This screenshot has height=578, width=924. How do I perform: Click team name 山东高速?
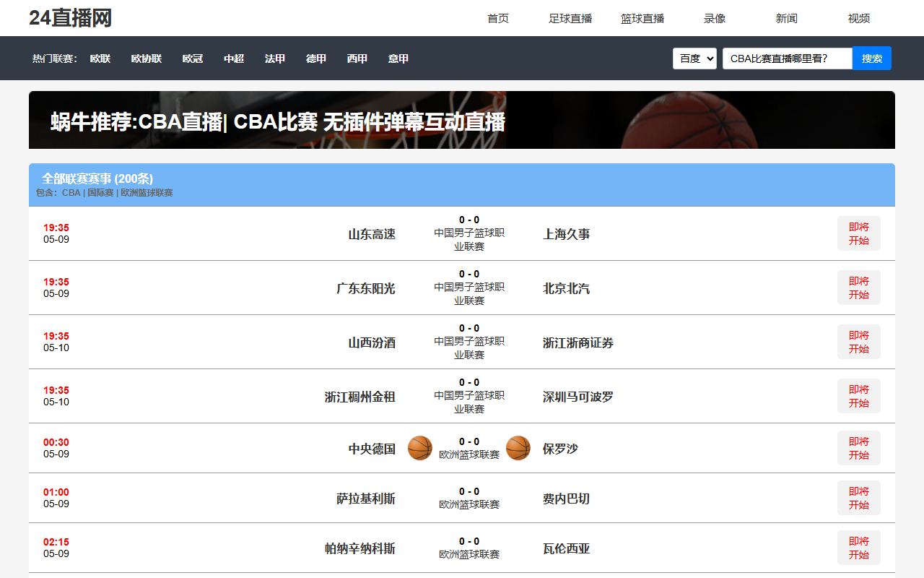(x=372, y=234)
